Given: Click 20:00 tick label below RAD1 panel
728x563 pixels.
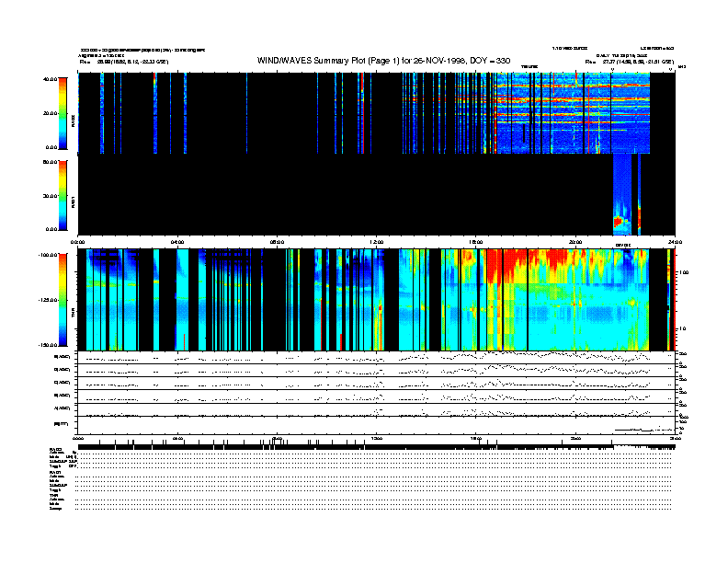Looking at the screenshot, I should [575, 242].
